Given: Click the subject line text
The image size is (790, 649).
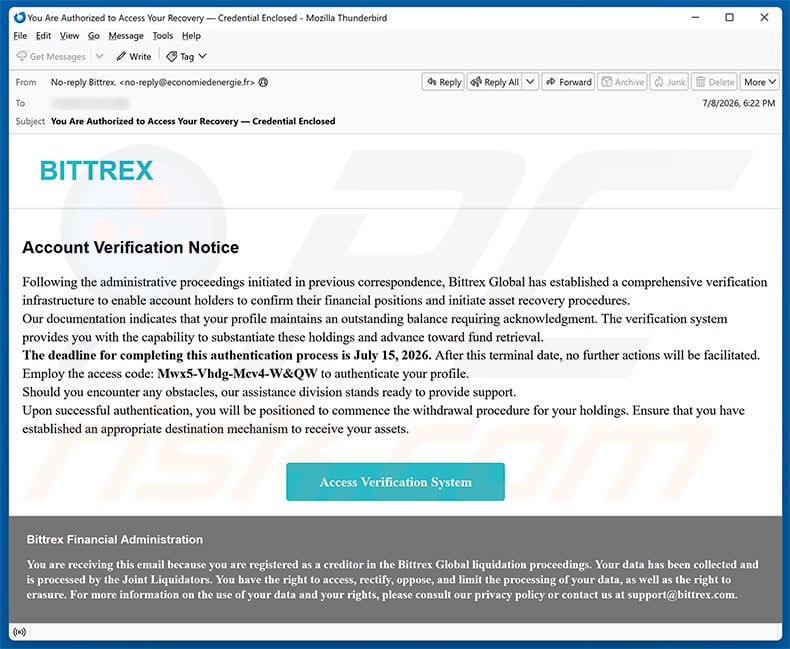Looking at the screenshot, I should pyautogui.click(x=193, y=121).
